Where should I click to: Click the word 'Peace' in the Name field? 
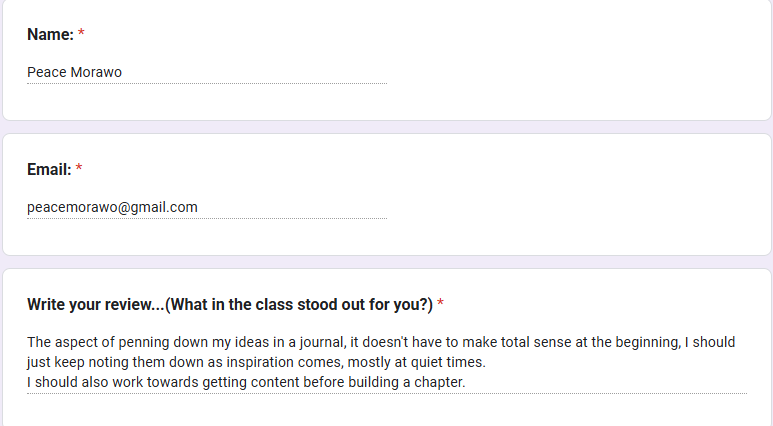coord(47,72)
